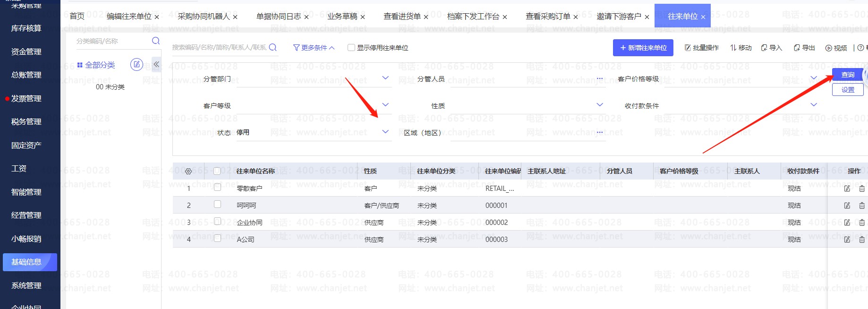The image size is (868, 309).
Task: Check the 呵呵呵 row checkbox
Action: [x=217, y=204]
